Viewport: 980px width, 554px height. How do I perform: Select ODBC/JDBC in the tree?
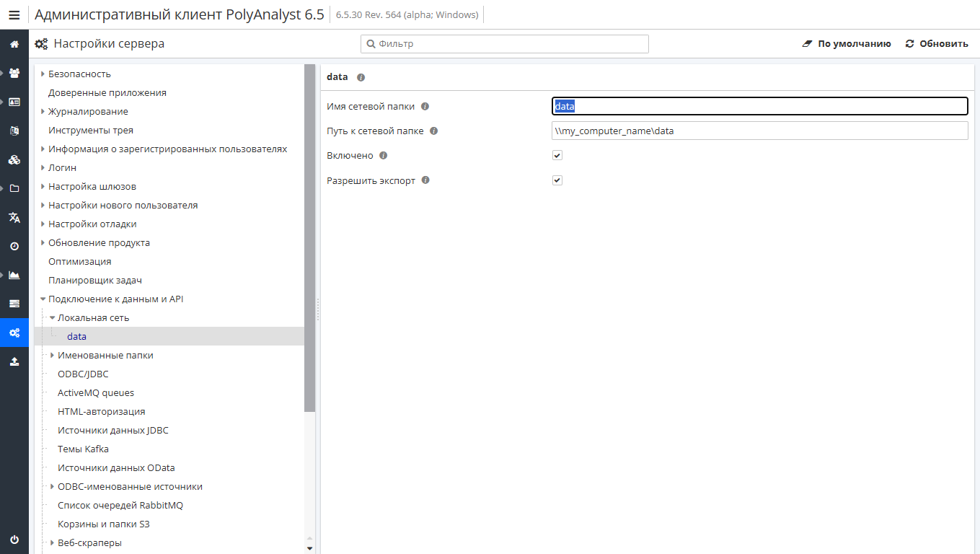coord(83,374)
